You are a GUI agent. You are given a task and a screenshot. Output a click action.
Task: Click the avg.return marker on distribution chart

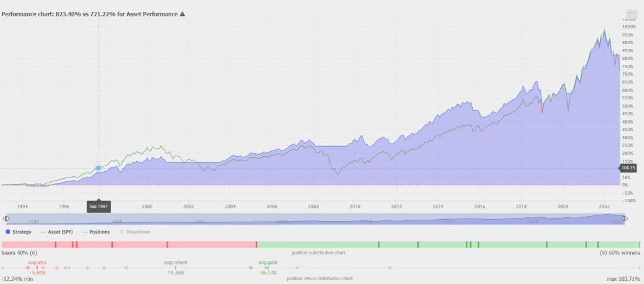(176, 268)
